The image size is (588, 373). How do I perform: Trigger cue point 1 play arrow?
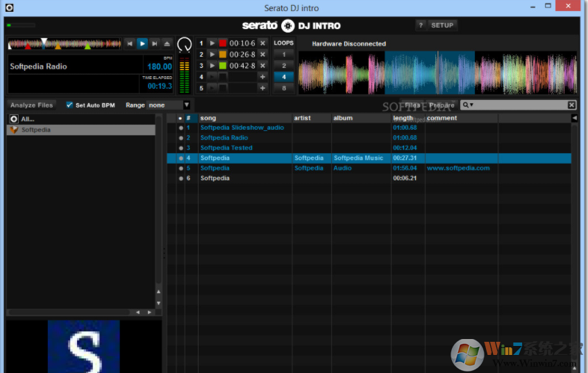212,43
